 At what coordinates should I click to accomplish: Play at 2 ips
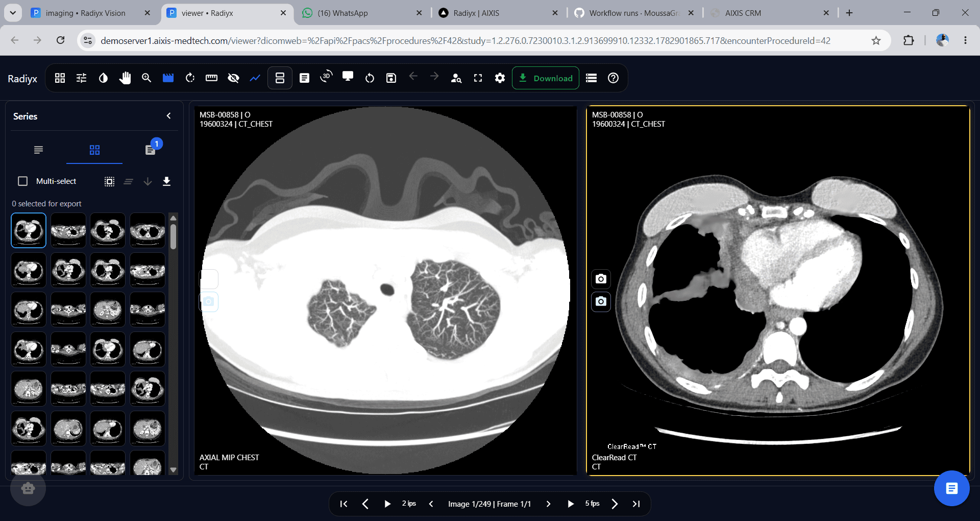point(387,504)
